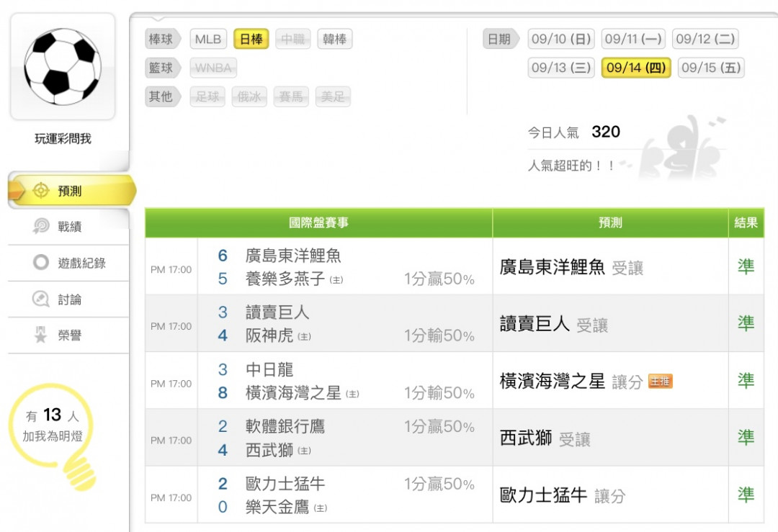778x532 pixels.
Task: Click prediction 西武獅 受讓
Action: (x=545, y=438)
